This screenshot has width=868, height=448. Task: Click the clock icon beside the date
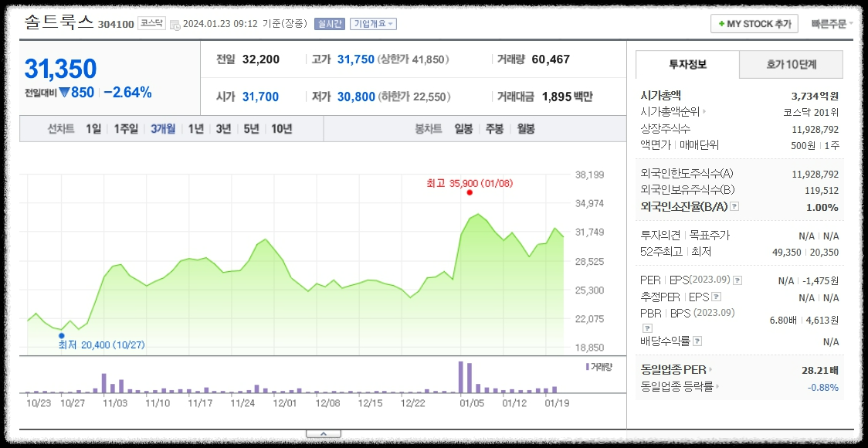click(x=175, y=25)
